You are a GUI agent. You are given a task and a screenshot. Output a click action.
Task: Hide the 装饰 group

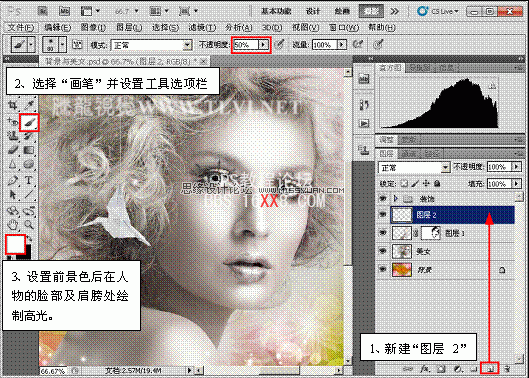tap(382, 199)
